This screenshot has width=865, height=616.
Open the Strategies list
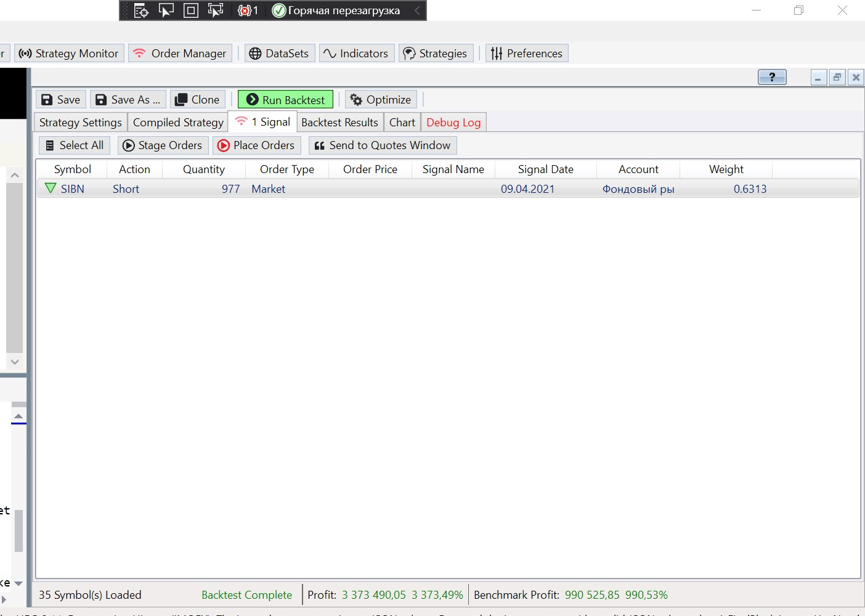tap(436, 54)
